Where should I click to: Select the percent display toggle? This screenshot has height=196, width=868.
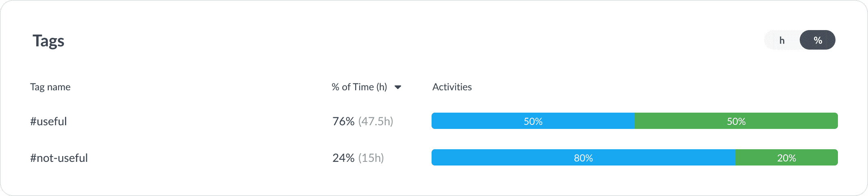tap(818, 40)
